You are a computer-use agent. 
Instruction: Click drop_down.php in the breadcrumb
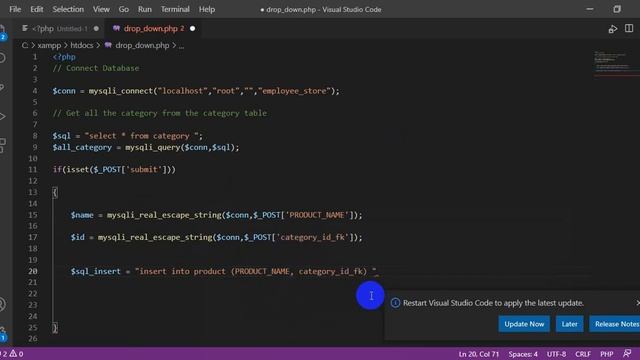tap(142, 45)
